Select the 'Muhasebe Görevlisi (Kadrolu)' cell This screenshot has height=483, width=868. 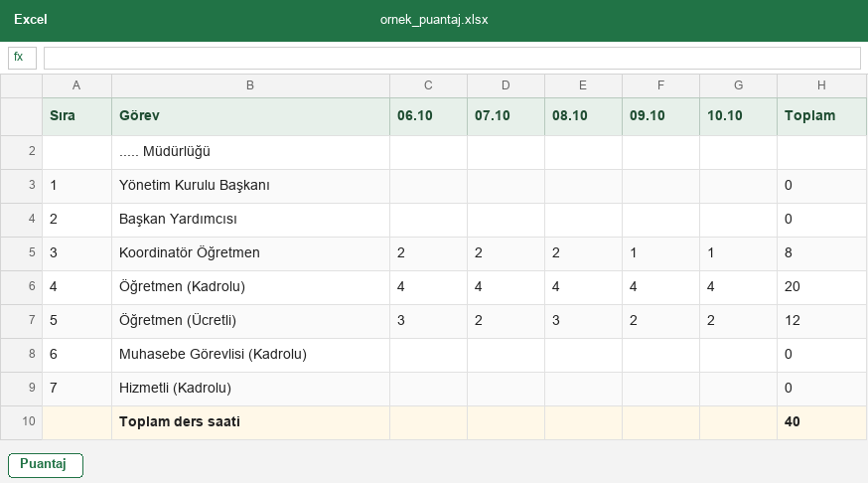251,355
